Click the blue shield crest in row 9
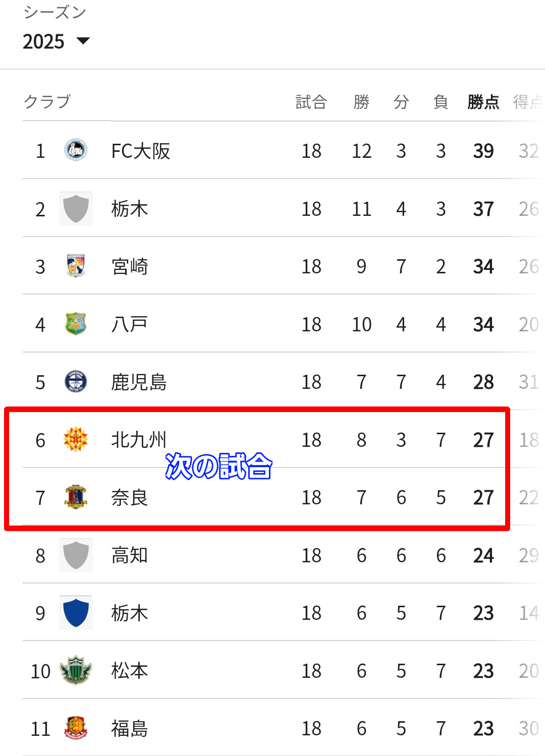 click(76, 613)
